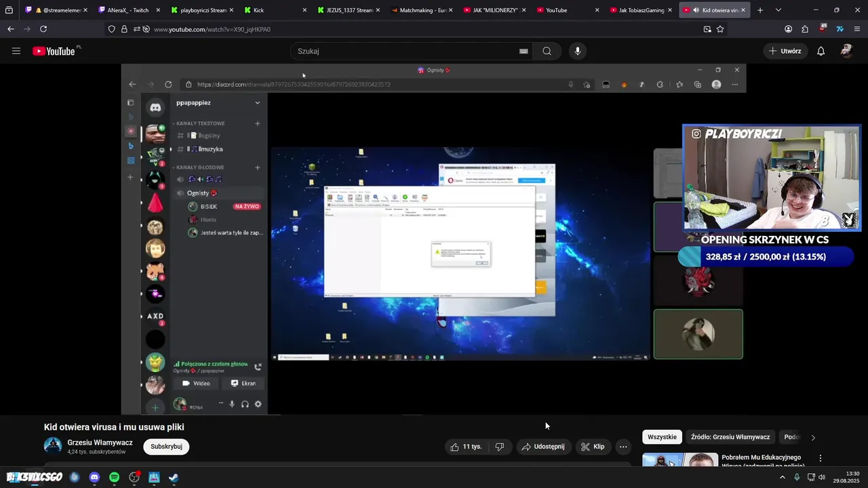Bookmark this page with the star
This screenshot has height=488, width=868.
(x=720, y=29)
